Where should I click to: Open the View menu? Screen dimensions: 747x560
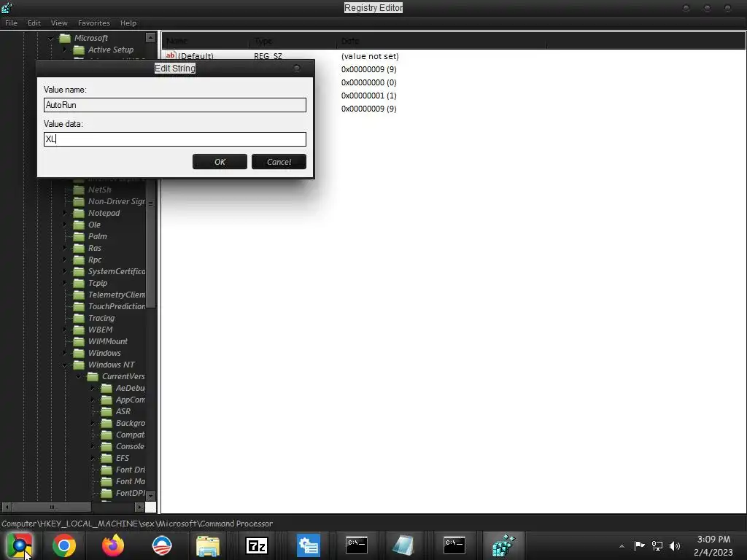[59, 23]
